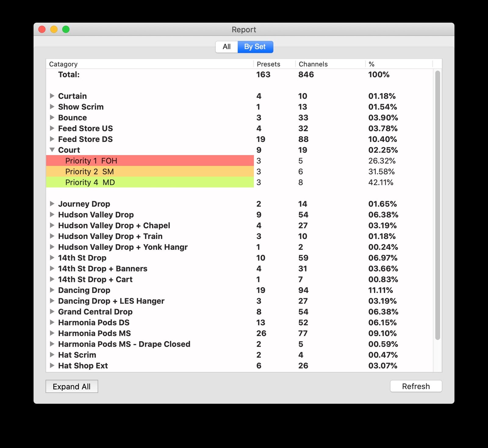488x448 pixels.
Task: Select the orange Priority 2 SM row
Action: pos(239,172)
